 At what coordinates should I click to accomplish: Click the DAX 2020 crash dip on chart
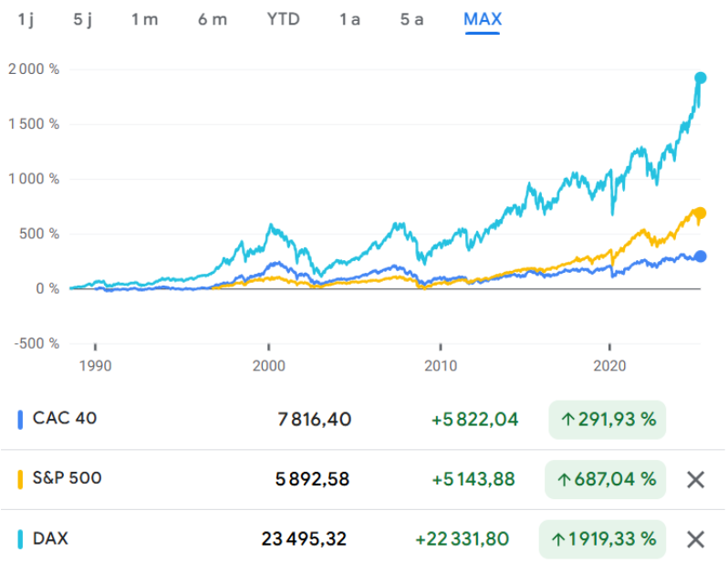pyautogui.click(x=613, y=213)
